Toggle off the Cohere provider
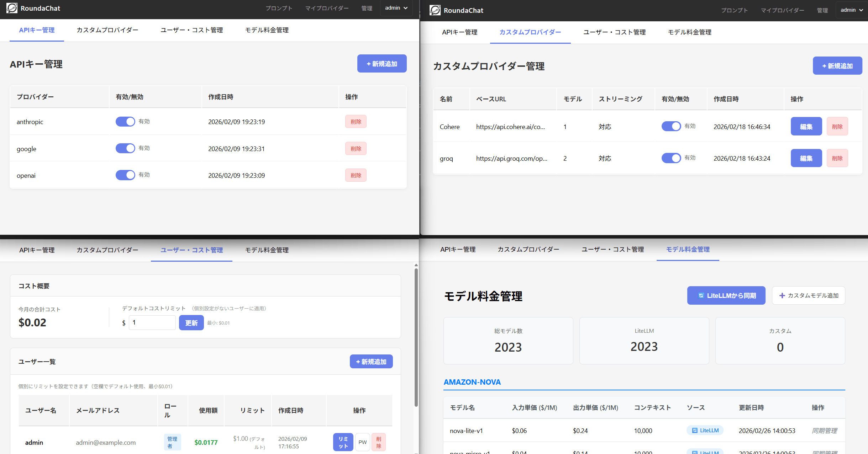868x454 pixels. pyautogui.click(x=671, y=126)
